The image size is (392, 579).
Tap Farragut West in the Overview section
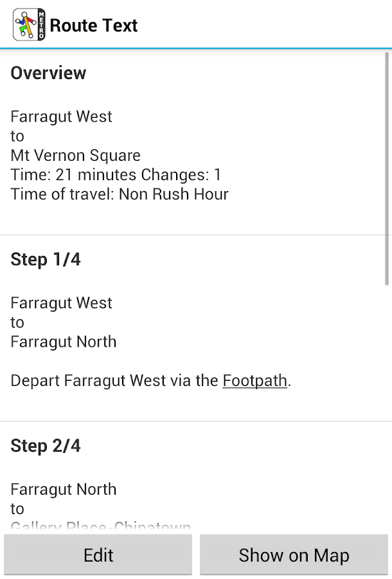click(62, 117)
